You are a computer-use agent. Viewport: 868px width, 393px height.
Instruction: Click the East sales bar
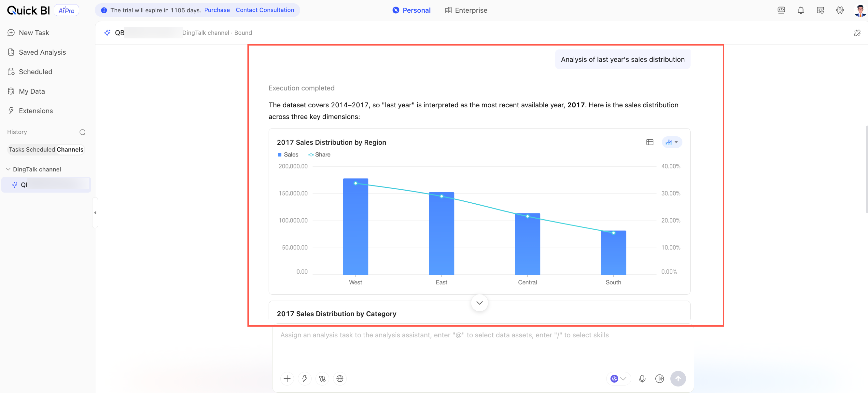tap(441, 234)
